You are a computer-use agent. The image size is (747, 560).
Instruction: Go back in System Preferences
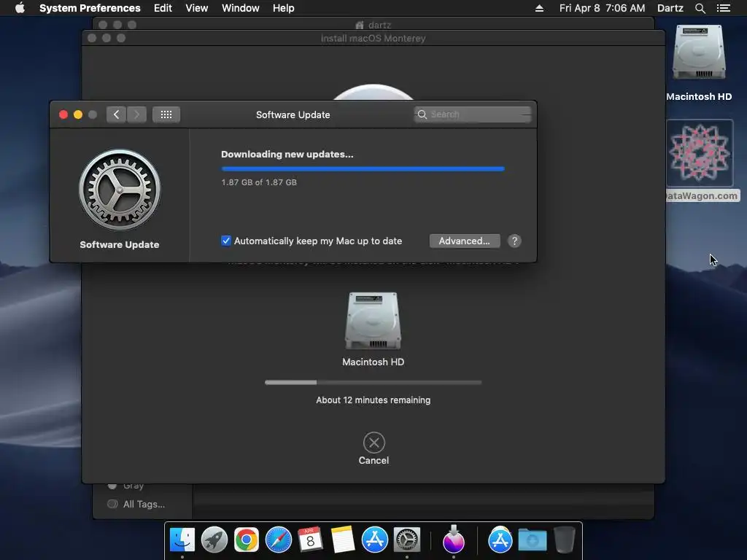[116, 114]
